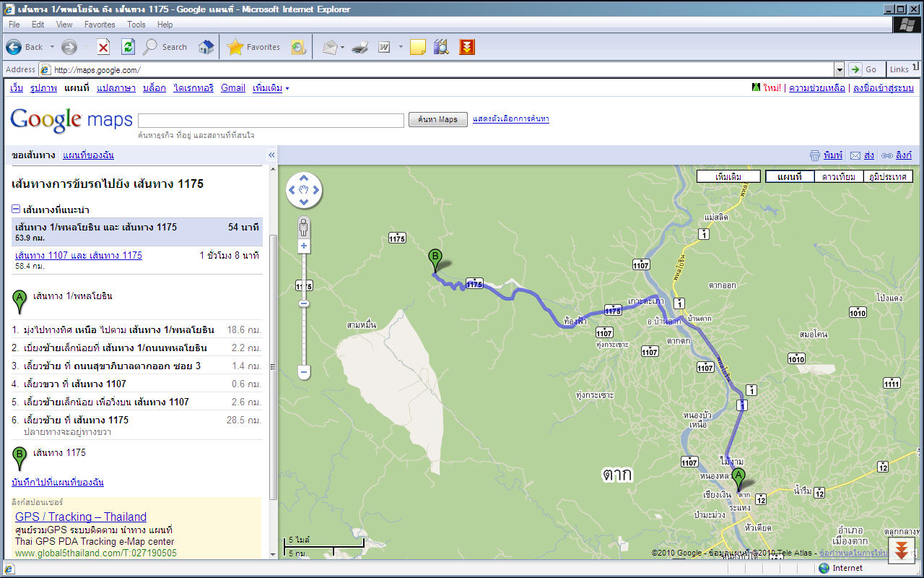Click the zoom in plus button
The width and height of the screenshot is (924, 578).
(x=304, y=246)
